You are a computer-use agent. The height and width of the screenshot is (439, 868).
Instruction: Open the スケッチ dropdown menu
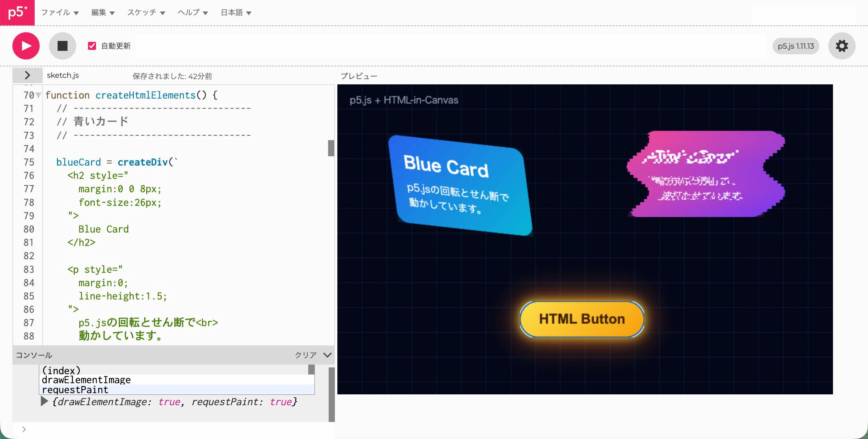146,12
